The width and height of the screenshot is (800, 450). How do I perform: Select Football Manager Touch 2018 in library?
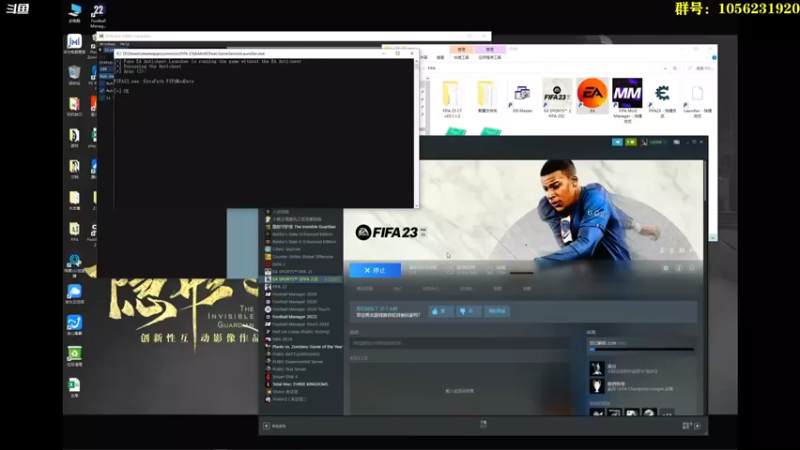pyautogui.click(x=301, y=324)
